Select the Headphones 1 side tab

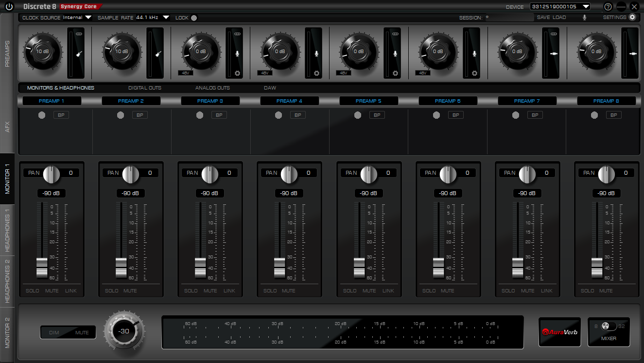point(7,230)
